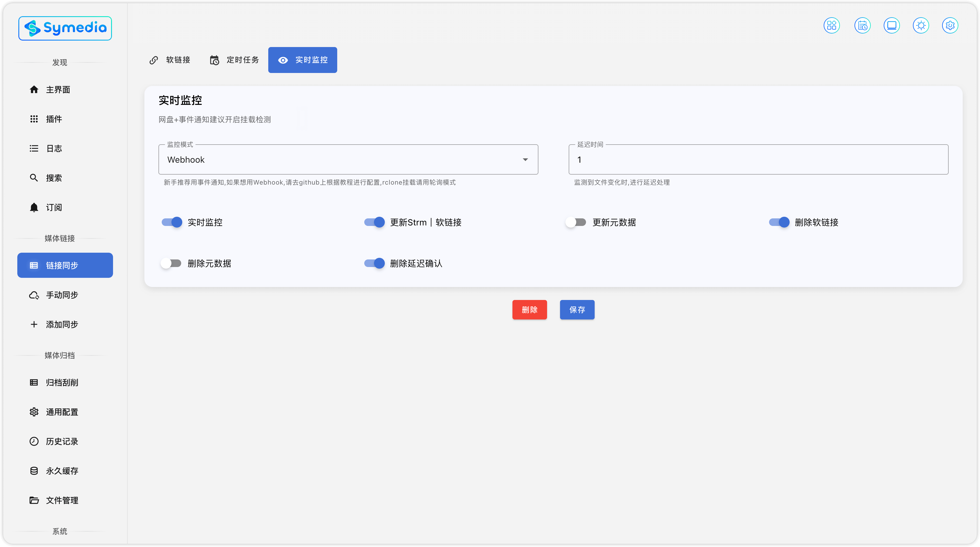Open the dashboard widgets icon in header

[832, 25]
